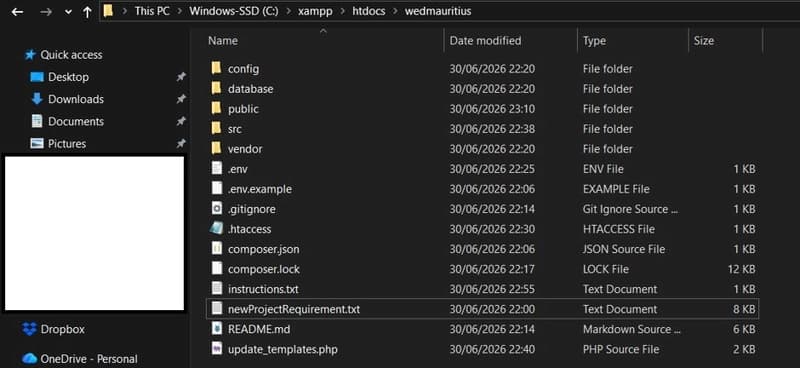Select the update_templates.php file icon
Screen dimensions: 800x368
pos(217,349)
